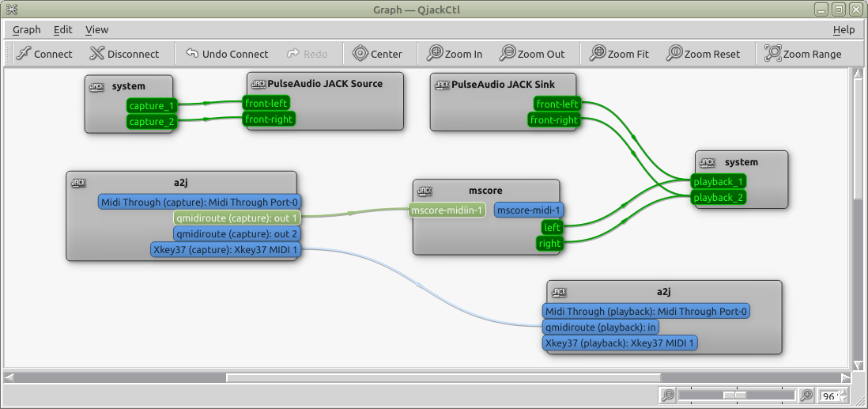The image size is (868, 409).
Task: Click the vertical scrollbar down arrow
Action: [x=858, y=365]
